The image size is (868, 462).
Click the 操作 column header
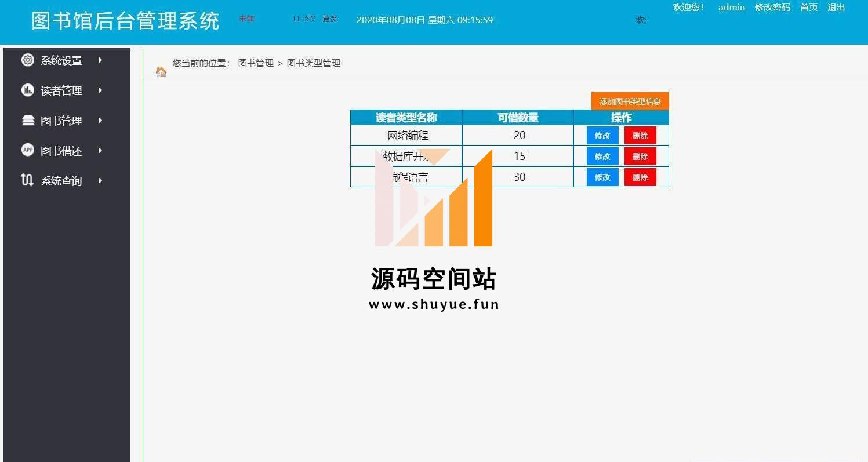pyautogui.click(x=621, y=118)
